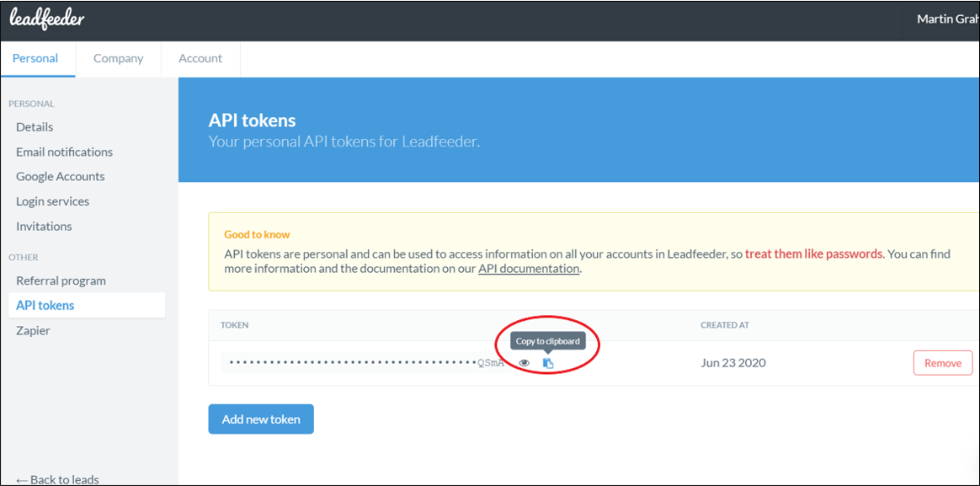Follow the Back to leads link
Viewport: 980px width, 486px height.
(56, 478)
